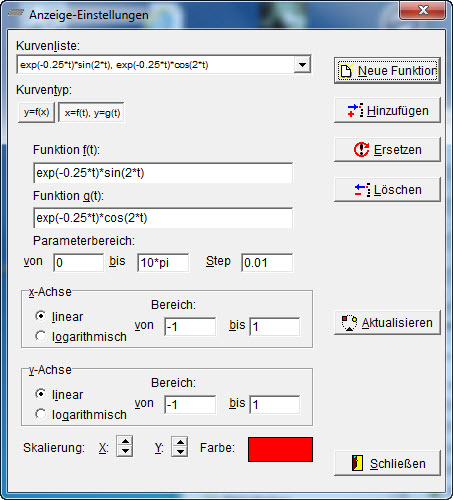Click the Funktion f(t) input field

pyautogui.click(x=163, y=173)
